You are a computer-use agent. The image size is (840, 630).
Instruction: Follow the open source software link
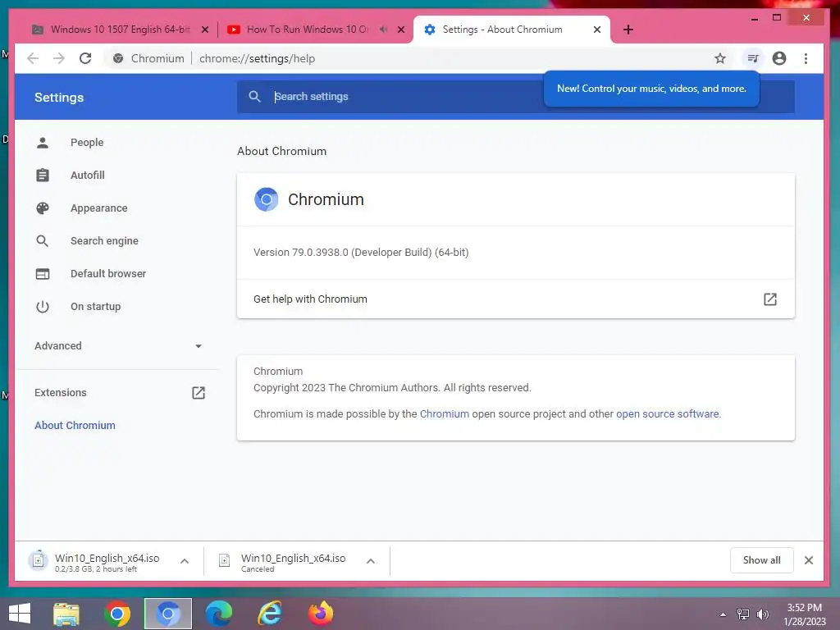pos(668,414)
